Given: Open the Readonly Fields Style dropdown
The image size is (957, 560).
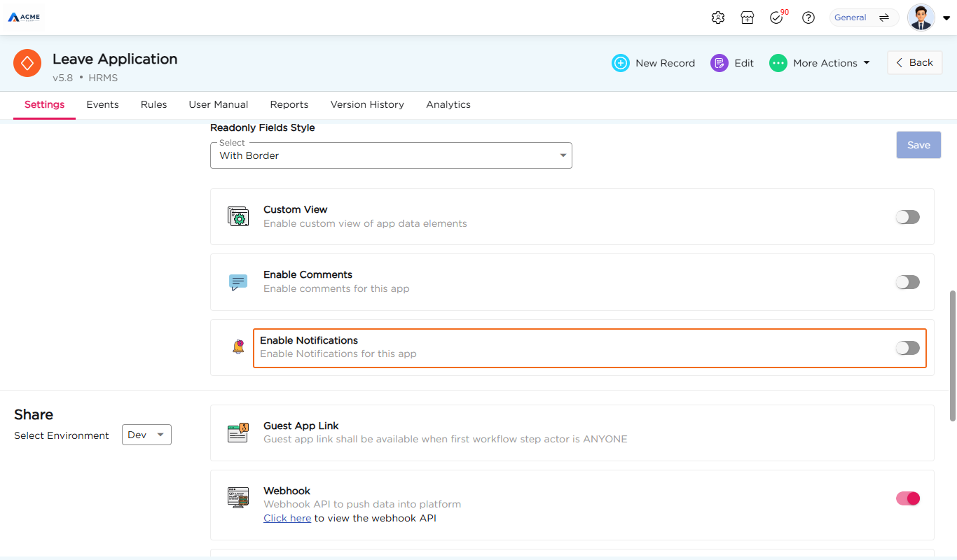Looking at the screenshot, I should click(x=391, y=155).
